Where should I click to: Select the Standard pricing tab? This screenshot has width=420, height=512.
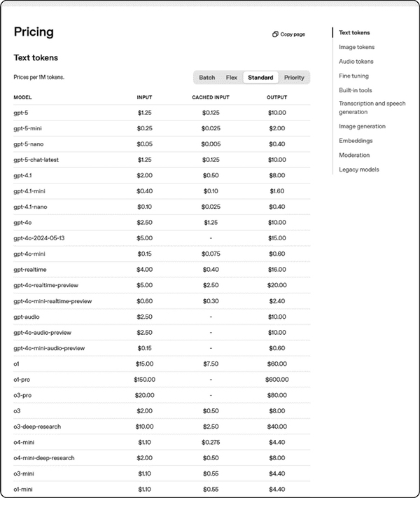click(260, 77)
